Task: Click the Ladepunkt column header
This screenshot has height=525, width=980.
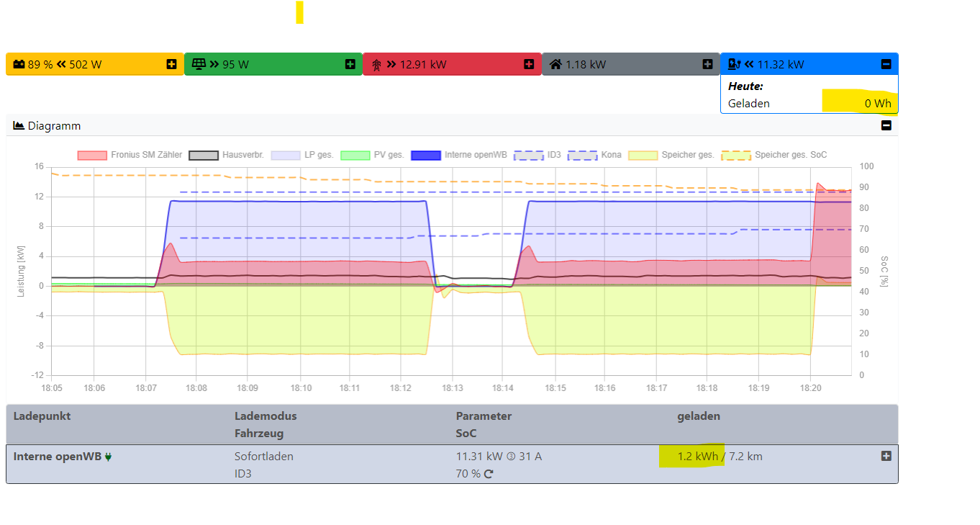Action: [x=42, y=416]
